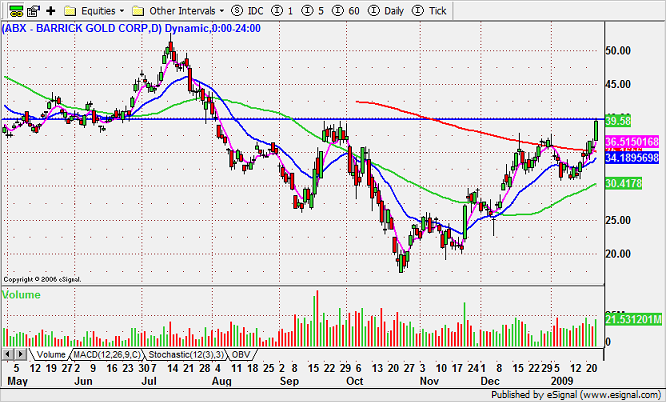This screenshot has height=402, width=666.
Task: Click the Jul month label on time axis
Action: pyautogui.click(x=149, y=381)
